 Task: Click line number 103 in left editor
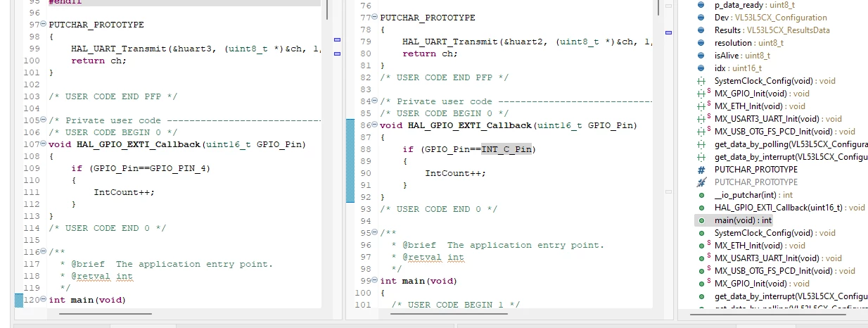point(31,96)
